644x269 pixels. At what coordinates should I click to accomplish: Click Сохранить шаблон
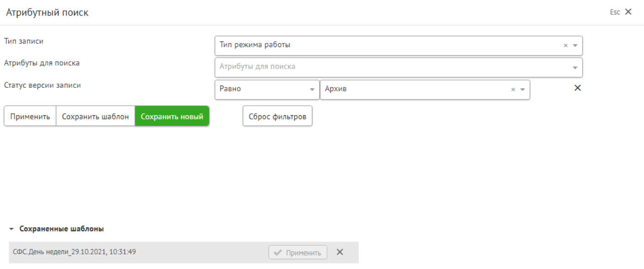pos(95,117)
